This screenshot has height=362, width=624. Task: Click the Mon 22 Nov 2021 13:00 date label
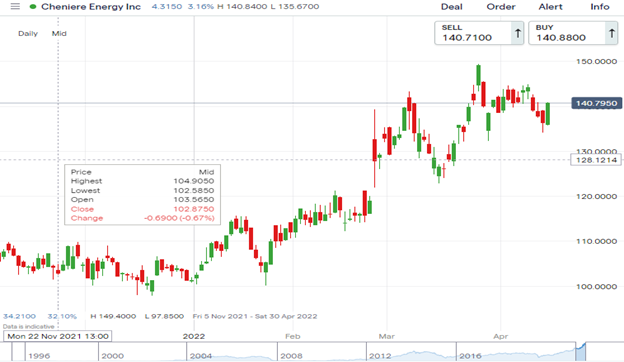[x=58, y=336]
